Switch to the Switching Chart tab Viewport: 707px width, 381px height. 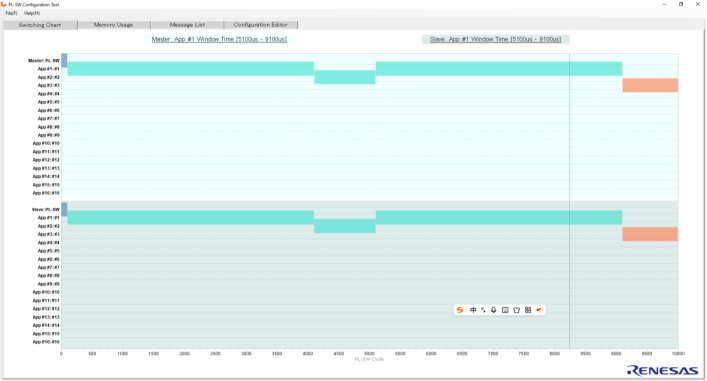tap(40, 25)
